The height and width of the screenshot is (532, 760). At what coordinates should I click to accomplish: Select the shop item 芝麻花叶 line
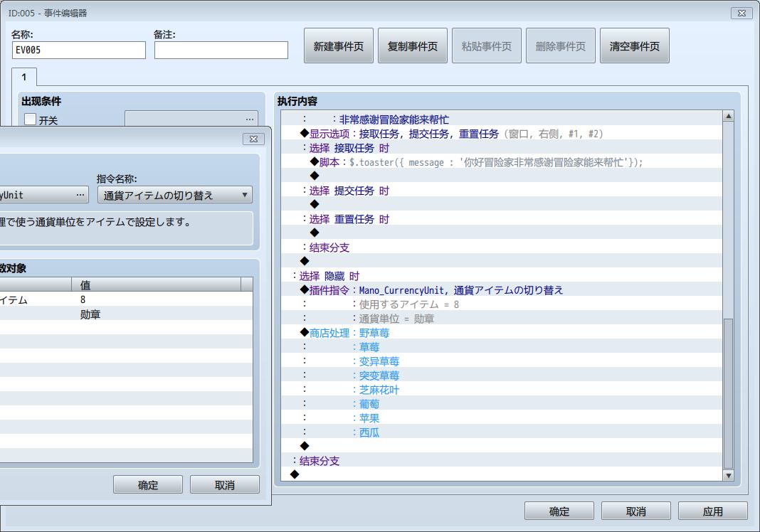pyautogui.click(x=502, y=389)
